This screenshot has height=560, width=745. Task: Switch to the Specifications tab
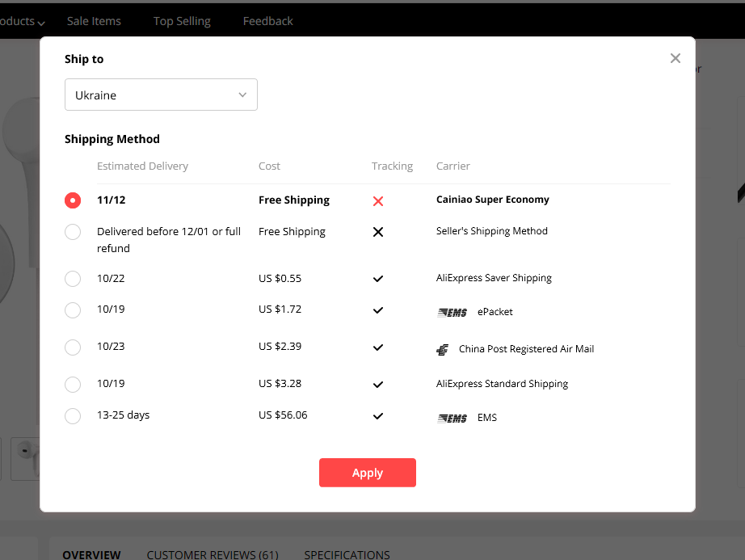[347, 554]
